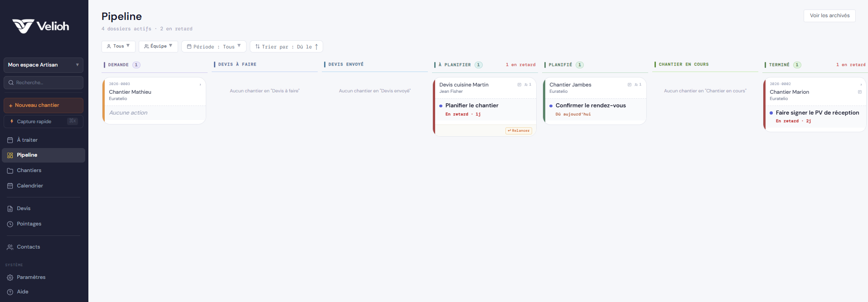Screen dimensions: 868x302
Task: Click the Devis cuisine Martin title
Action: pyautogui.click(x=464, y=85)
